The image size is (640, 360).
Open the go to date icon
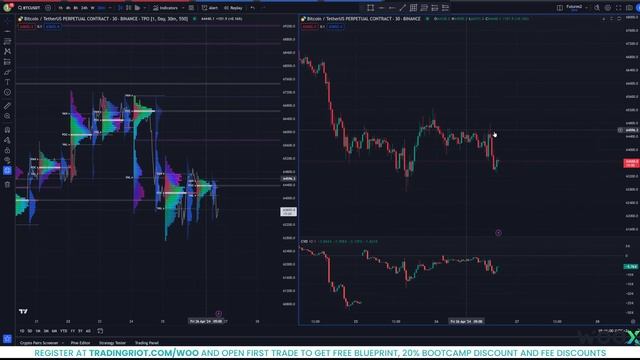point(100,331)
